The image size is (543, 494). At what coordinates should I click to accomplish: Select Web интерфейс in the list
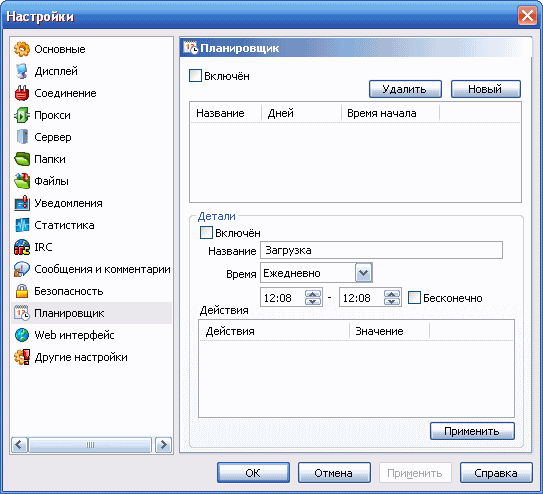pos(74,335)
